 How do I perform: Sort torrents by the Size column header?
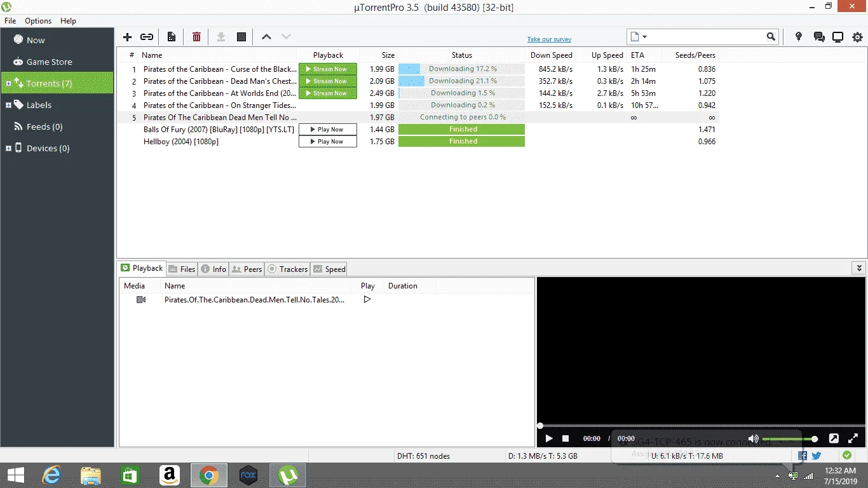(379, 55)
